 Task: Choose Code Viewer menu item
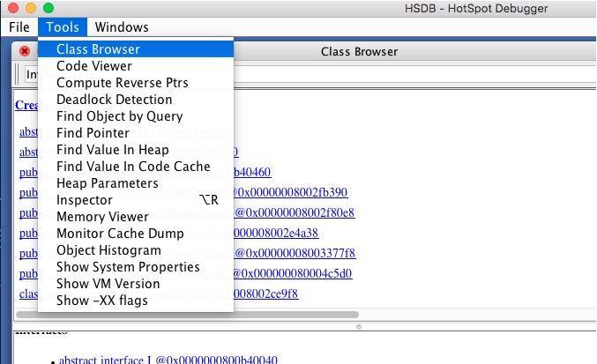point(136,66)
